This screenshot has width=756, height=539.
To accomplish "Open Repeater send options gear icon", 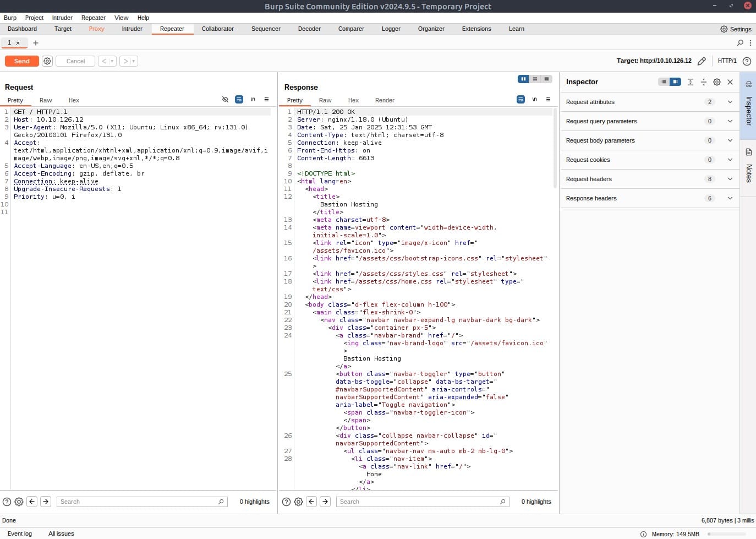I will tap(47, 61).
